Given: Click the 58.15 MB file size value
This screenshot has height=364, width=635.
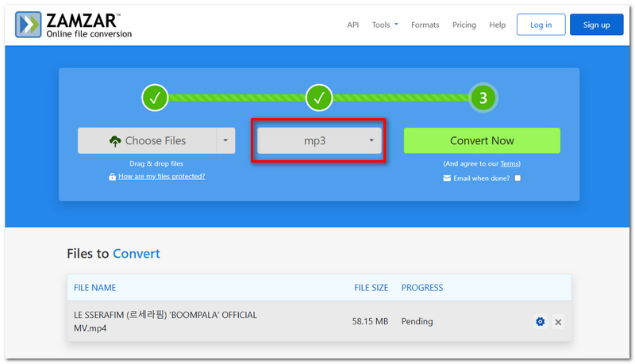Looking at the screenshot, I should tap(370, 321).
